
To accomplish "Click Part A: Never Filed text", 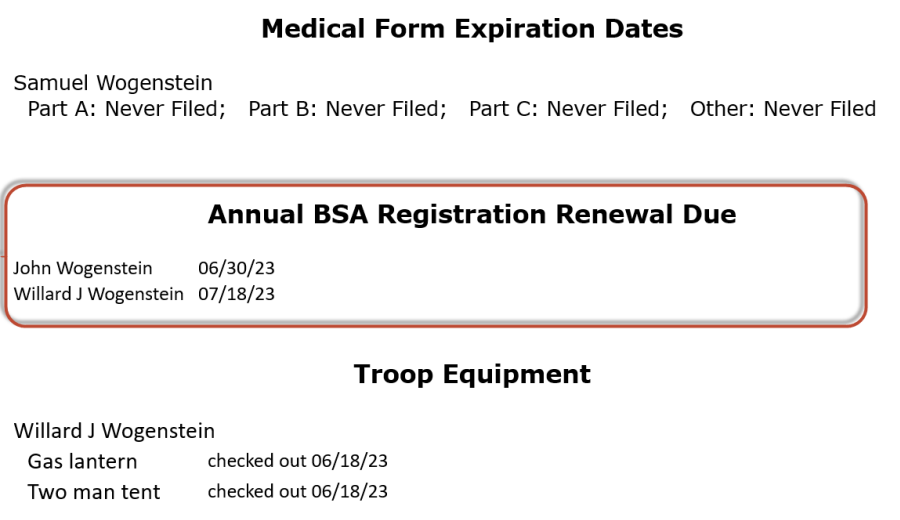I will [x=126, y=108].
